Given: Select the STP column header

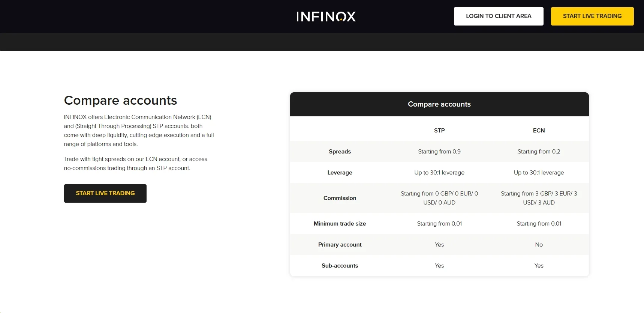Looking at the screenshot, I should coord(439,131).
